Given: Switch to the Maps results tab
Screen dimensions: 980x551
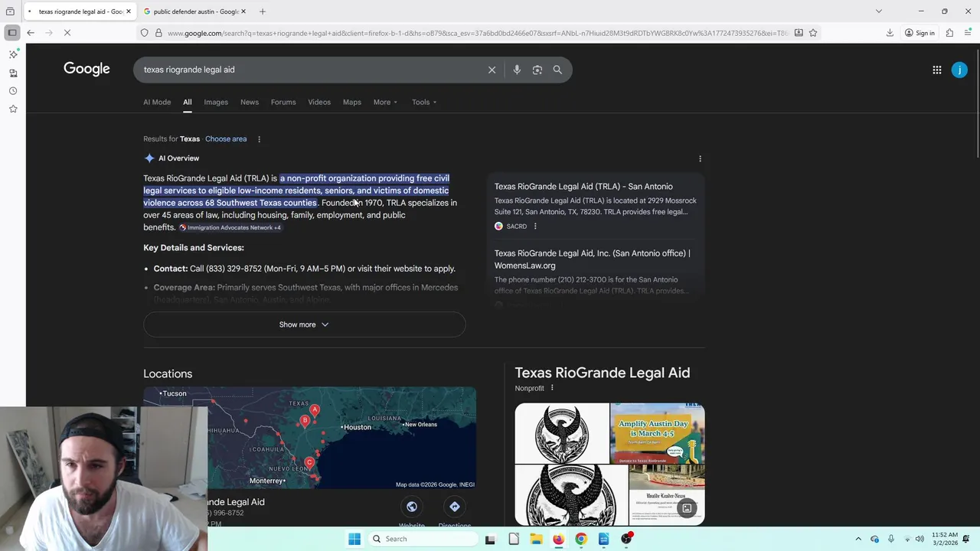Looking at the screenshot, I should click(x=352, y=102).
